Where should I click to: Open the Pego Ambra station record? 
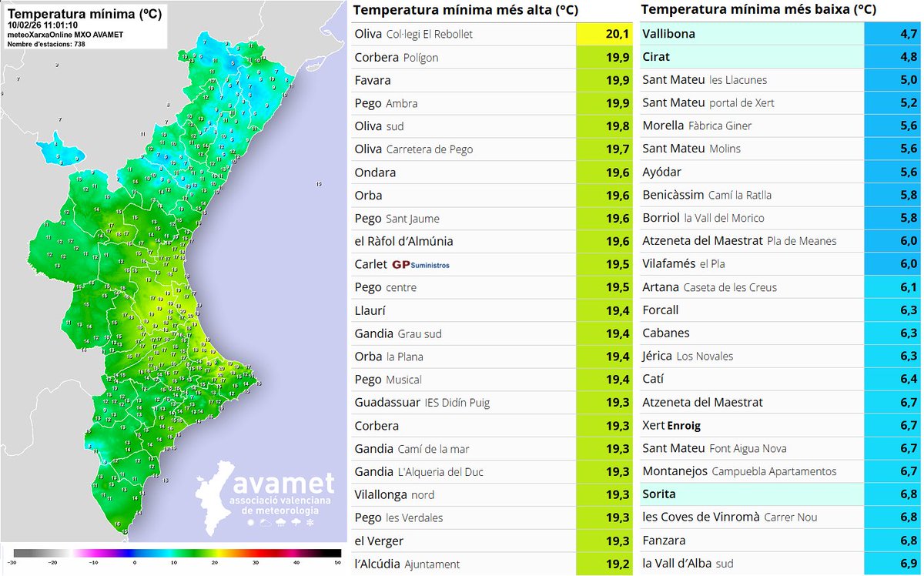[x=385, y=103]
